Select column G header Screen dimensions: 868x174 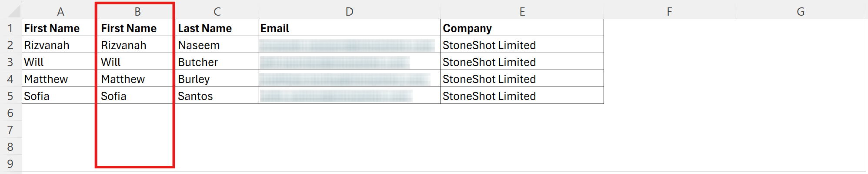point(801,12)
